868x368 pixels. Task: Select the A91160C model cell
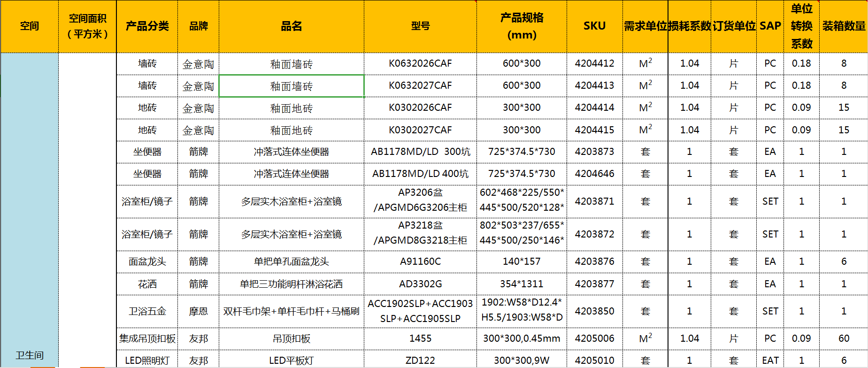[x=420, y=261]
